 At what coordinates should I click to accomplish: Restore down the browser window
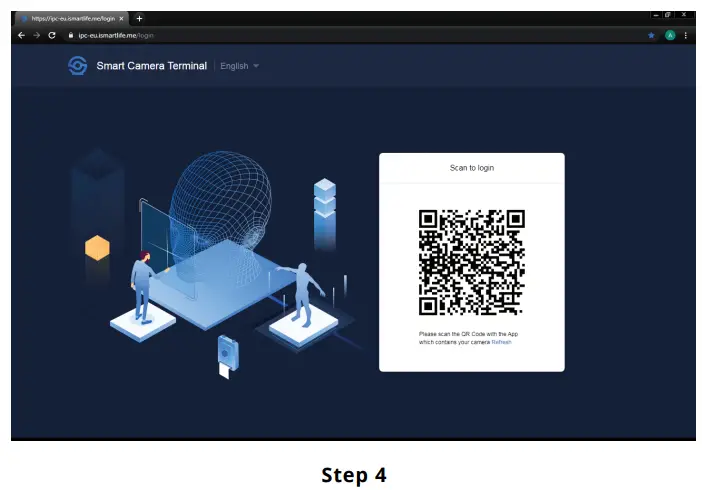click(x=668, y=15)
